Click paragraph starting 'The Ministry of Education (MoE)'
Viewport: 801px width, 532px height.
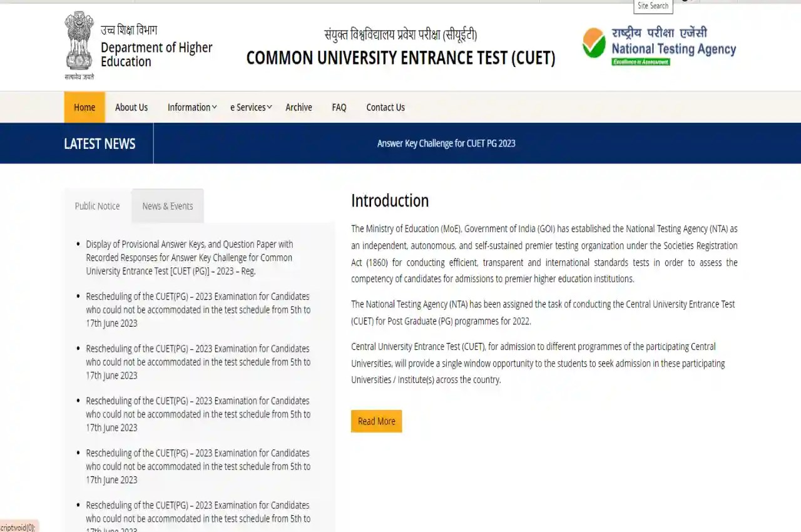click(544, 253)
